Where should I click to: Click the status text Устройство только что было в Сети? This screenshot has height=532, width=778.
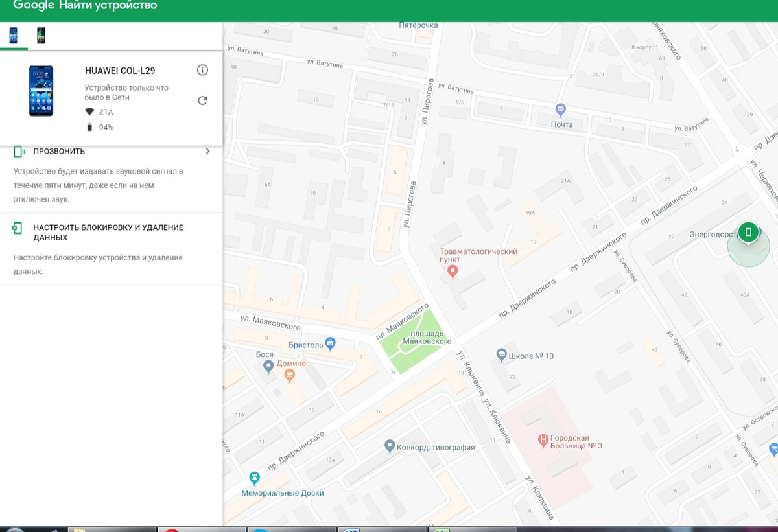point(126,93)
